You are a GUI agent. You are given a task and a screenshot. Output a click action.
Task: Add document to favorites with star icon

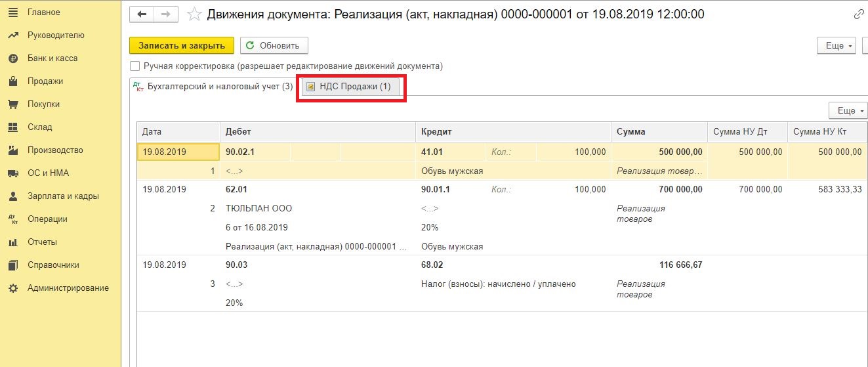tap(194, 14)
